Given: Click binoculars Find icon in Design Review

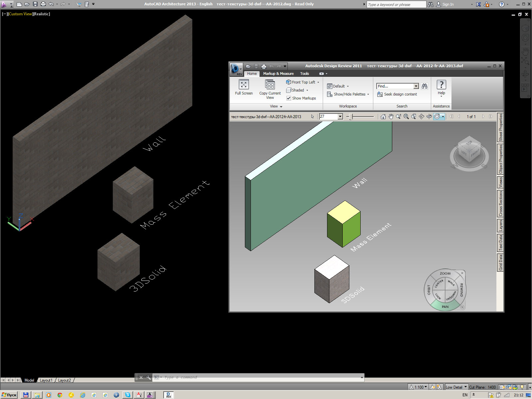Looking at the screenshot, I should (x=425, y=86).
